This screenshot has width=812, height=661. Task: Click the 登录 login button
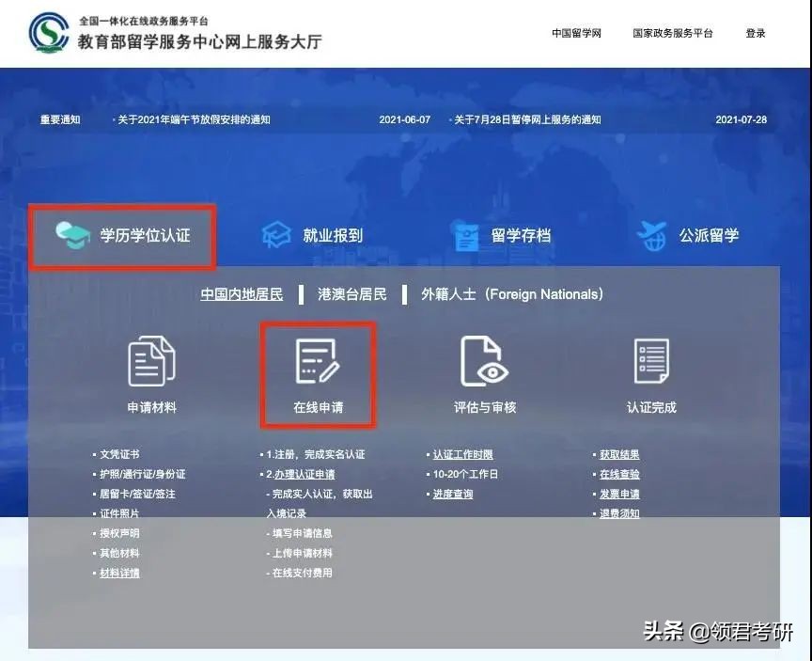pyautogui.click(x=754, y=33)
